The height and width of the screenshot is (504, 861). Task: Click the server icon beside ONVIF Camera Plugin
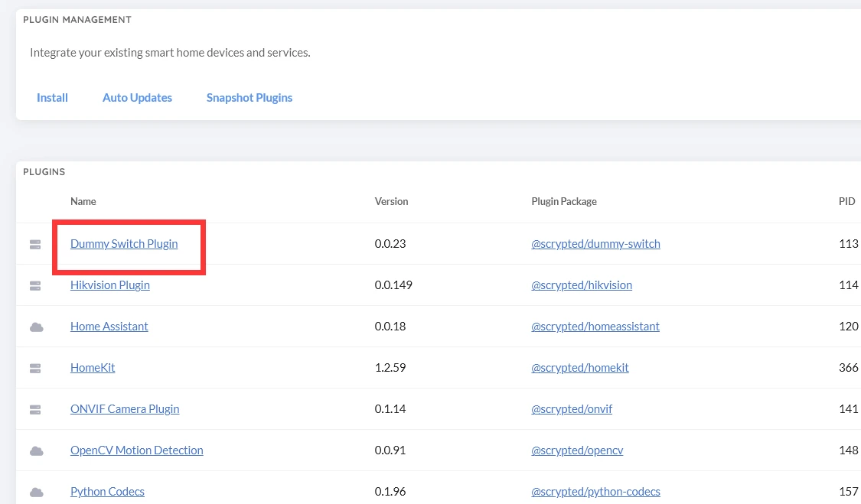point(35,409)
